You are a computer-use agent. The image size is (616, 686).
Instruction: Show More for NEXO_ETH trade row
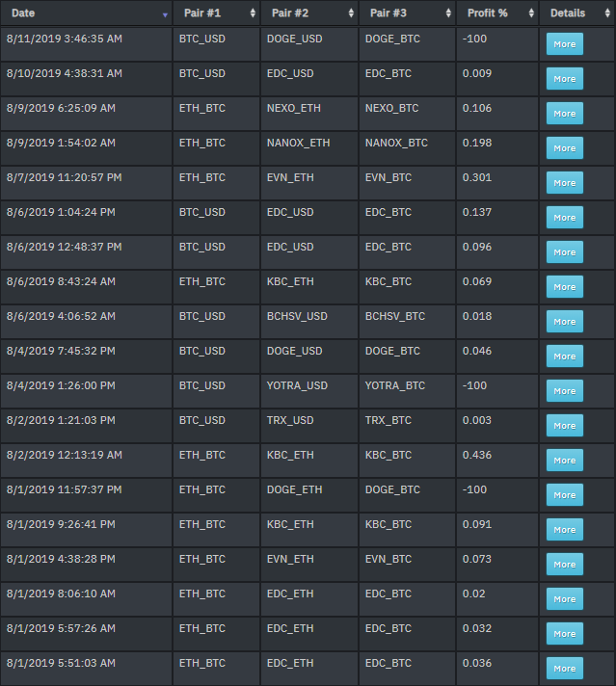tap(564, 114)
